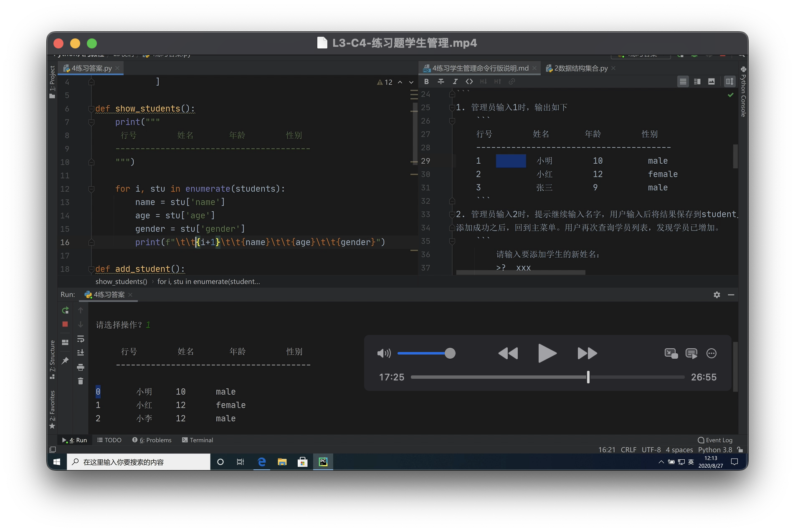The height and width of the screenshot is (532, 795).
Task: Mute video with speaker icon
Action: (384, 353)
